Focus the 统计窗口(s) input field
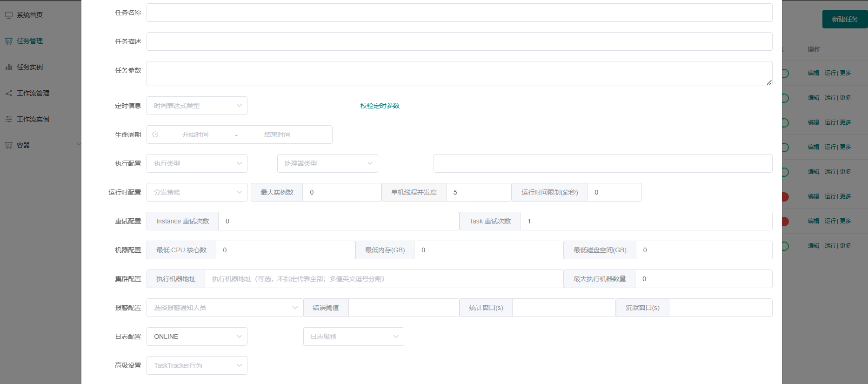Screen dimensions: 868x384 [564, 308]
